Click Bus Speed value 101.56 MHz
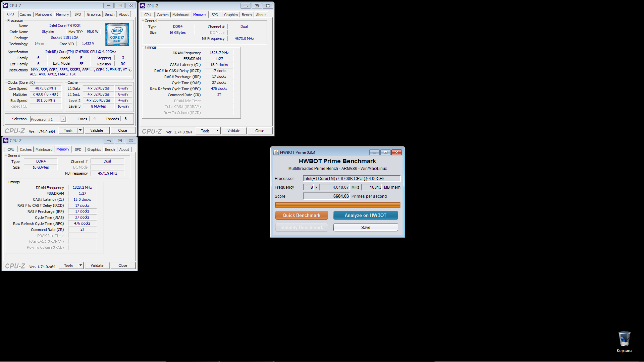Image resolution: width=644 pixels, height=362 pixels. 46,101
